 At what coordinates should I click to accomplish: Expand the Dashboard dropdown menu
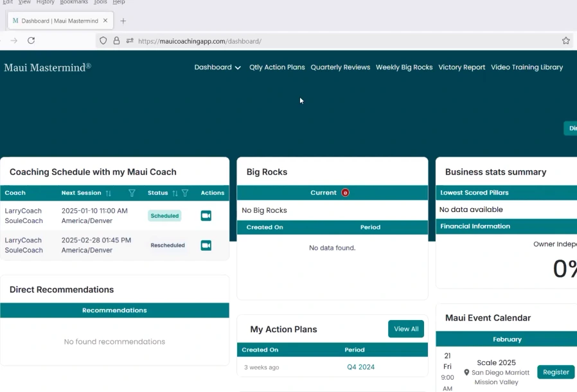pyautogui.click(x=218, y=67)
